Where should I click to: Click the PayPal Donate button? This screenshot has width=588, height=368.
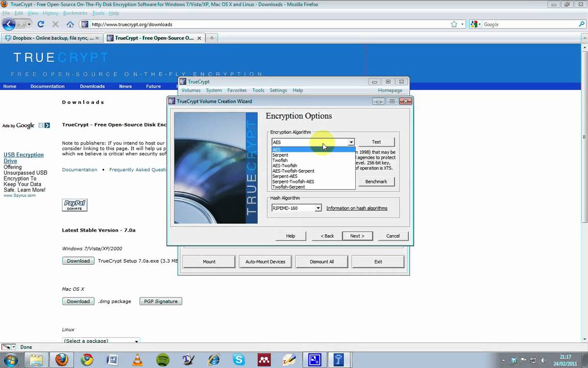tap(75, 205)
